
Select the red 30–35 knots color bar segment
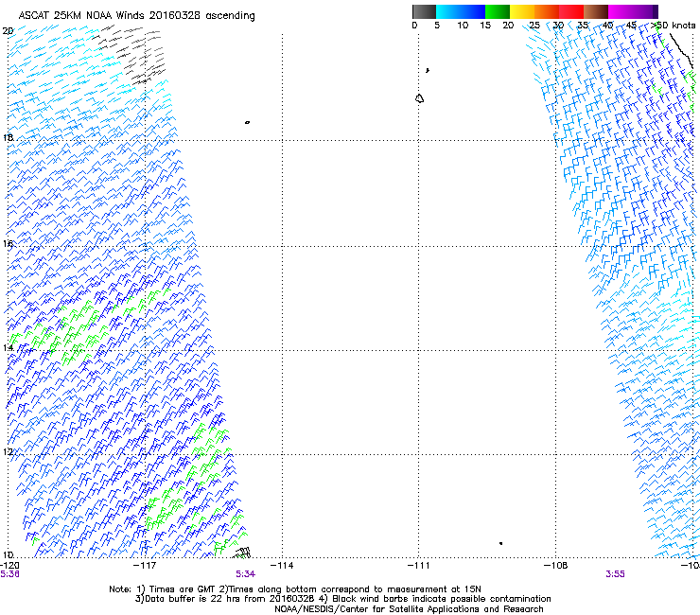(x=571, y=11)
